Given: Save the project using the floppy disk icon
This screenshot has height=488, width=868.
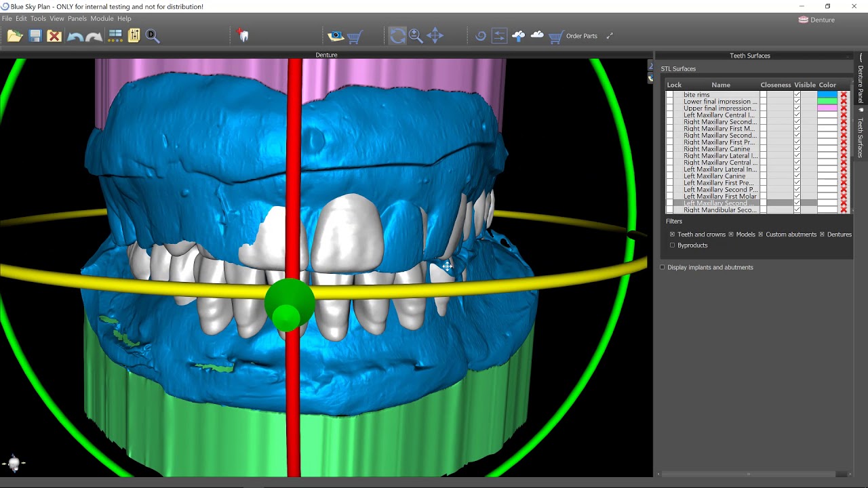Looking at the screenshot, I should point(35,36).
